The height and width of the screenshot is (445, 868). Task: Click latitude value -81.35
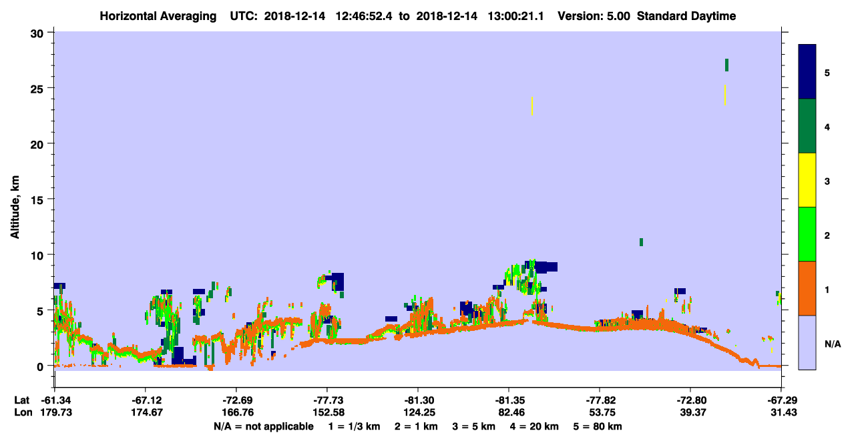[x=509, y=400]
